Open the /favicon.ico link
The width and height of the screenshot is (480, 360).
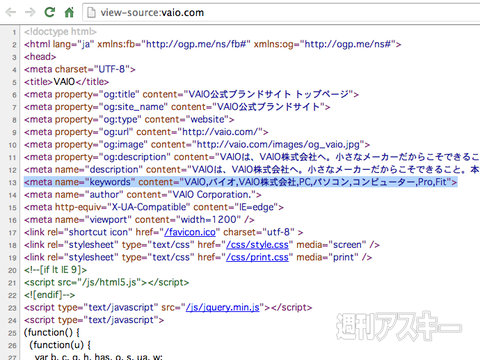pos(190,232)
